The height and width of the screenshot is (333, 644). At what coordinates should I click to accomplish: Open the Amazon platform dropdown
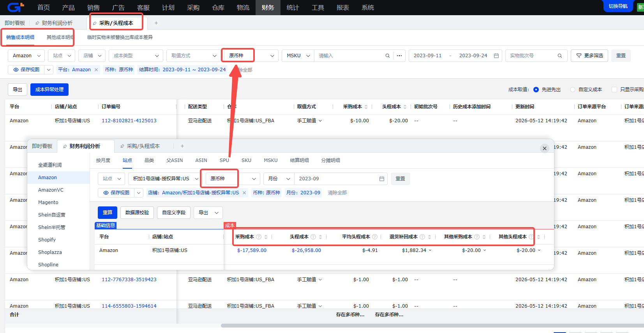pos(26,56)
